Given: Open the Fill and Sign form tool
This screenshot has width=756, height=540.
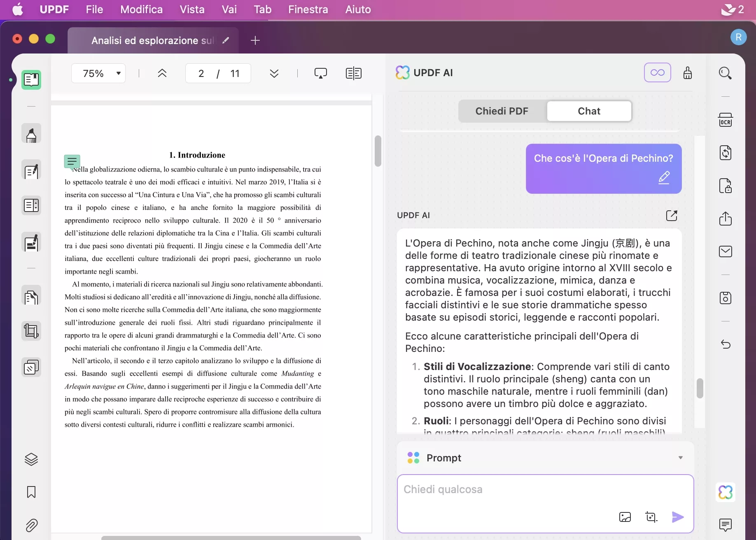Looking at the screenshot, I should tap(31, 242).
